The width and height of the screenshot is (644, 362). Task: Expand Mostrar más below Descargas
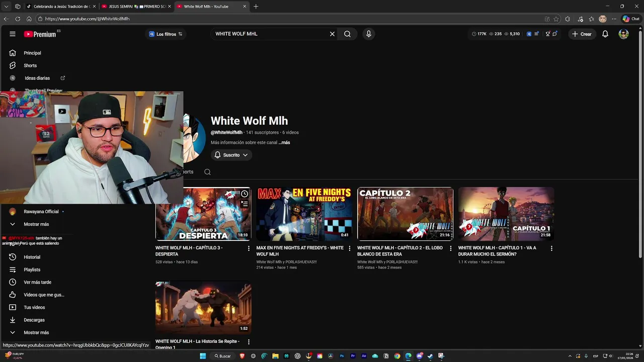tap(36, 332)
